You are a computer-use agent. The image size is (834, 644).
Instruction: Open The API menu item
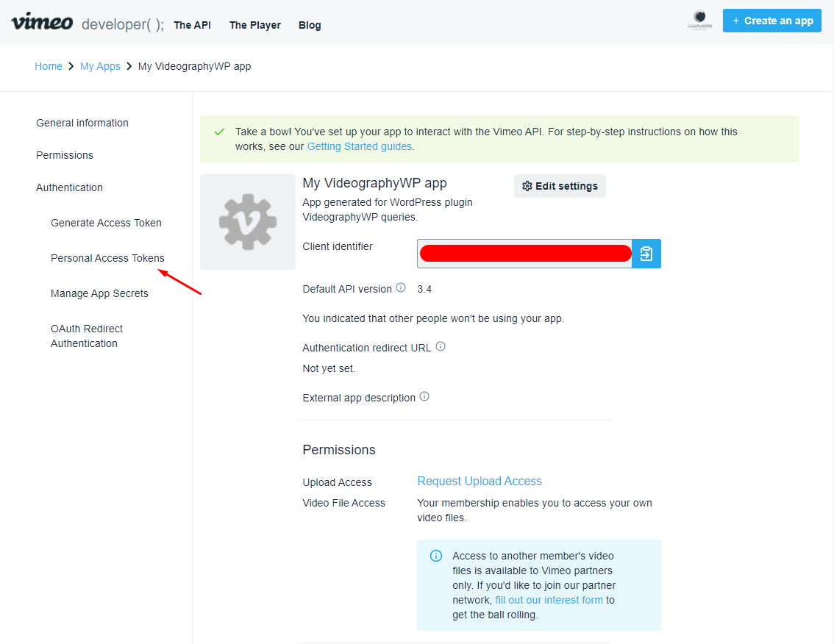click(193, 25)
